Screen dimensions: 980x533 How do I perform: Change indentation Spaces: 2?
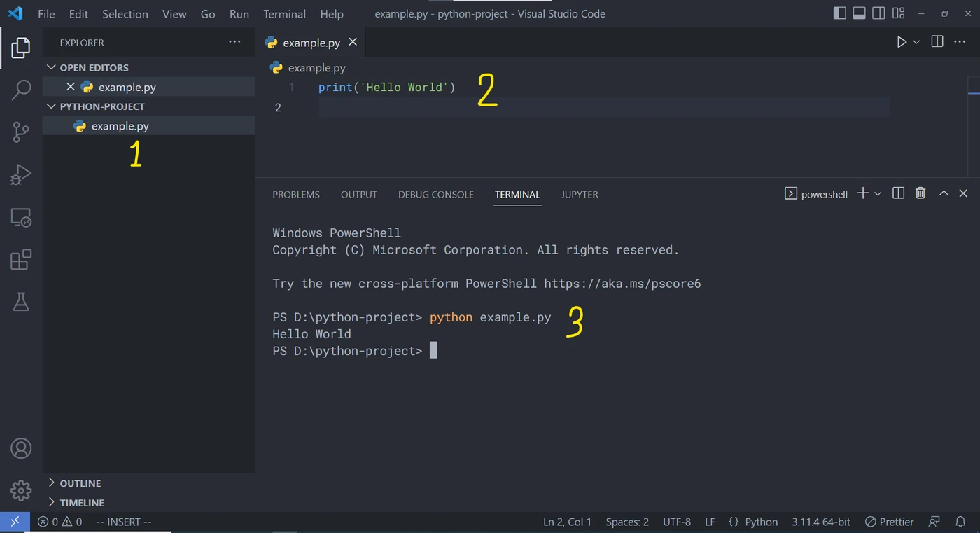(627, 522)
